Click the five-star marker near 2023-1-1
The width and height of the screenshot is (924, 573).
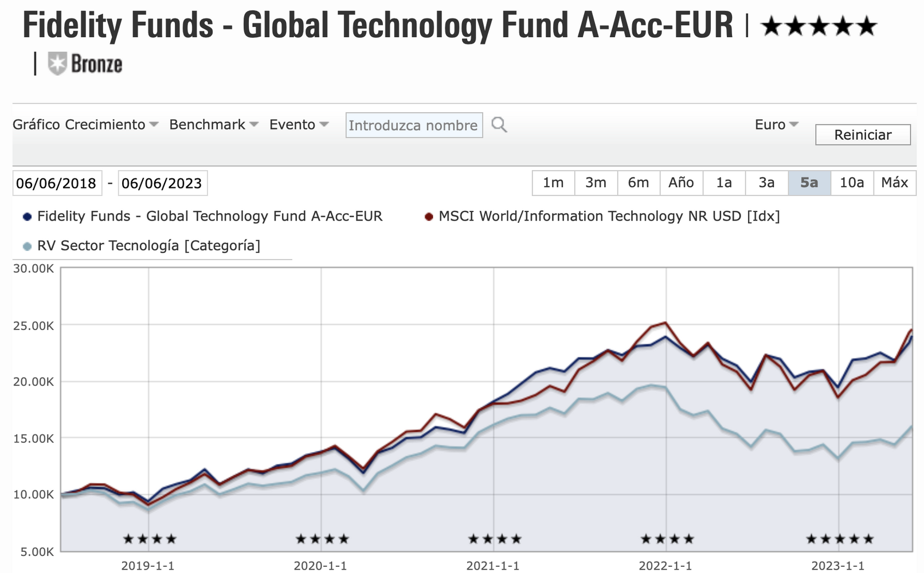tap(840, 539)
